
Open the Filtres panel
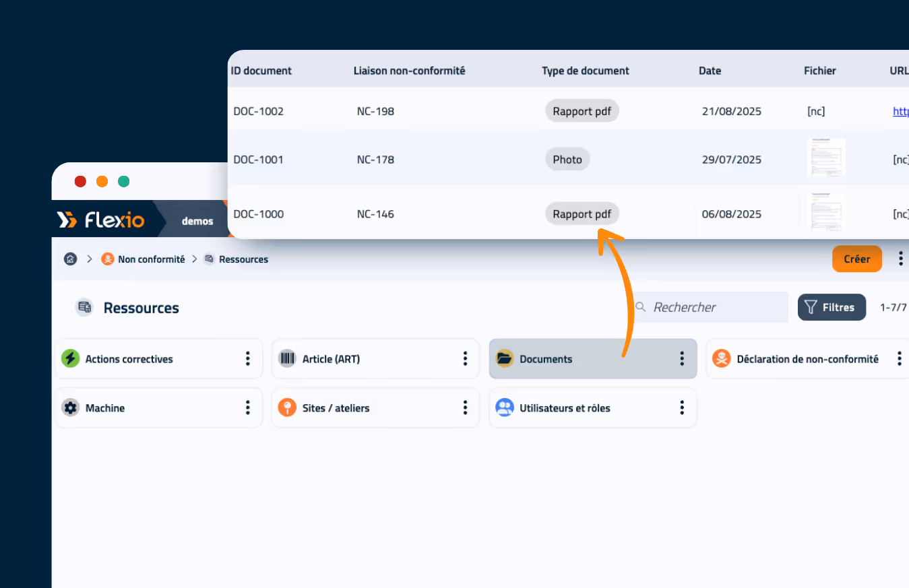832,307
